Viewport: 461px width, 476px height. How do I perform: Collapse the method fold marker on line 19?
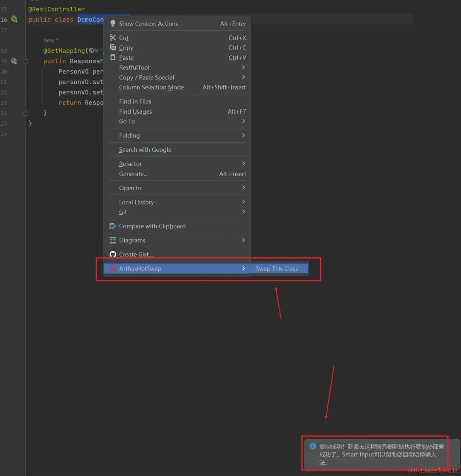(26, 62)
